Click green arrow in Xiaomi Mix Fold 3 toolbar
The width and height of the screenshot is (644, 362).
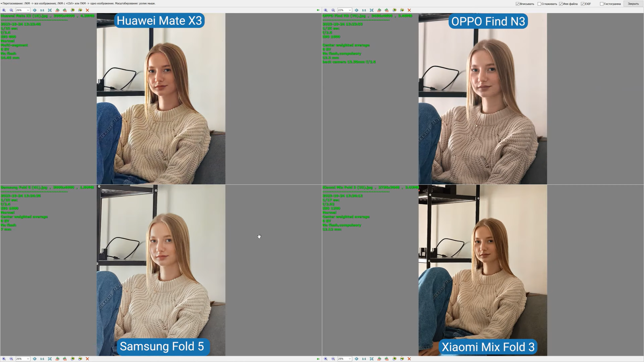tap(318, 359)
